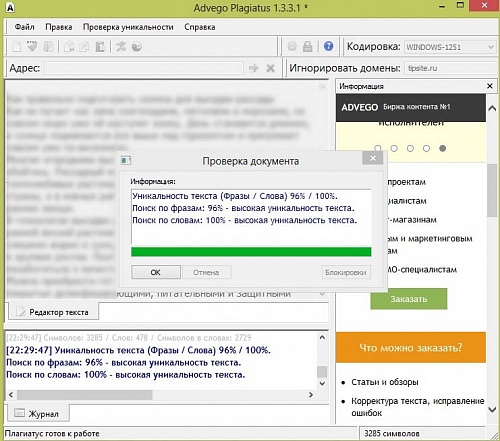Click into the Адрес input field
Viewport: 500px width, 441px height.
(x=143, y=68)
